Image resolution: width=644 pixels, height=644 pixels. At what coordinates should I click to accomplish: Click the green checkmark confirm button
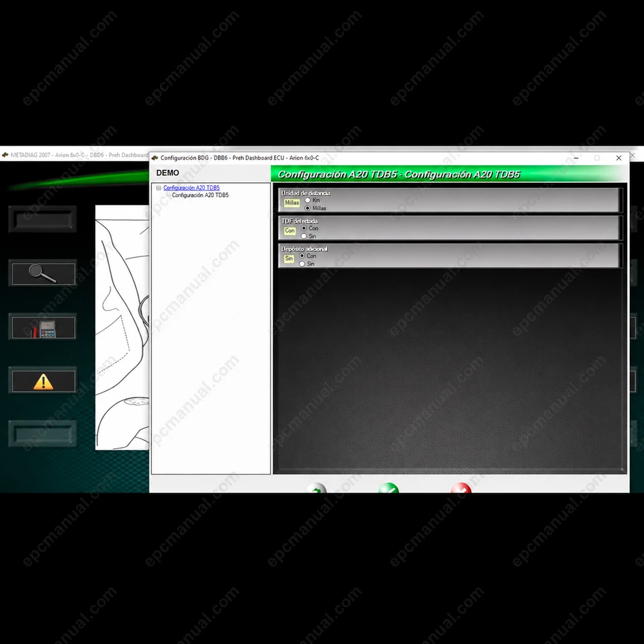(x=388, y=488)
